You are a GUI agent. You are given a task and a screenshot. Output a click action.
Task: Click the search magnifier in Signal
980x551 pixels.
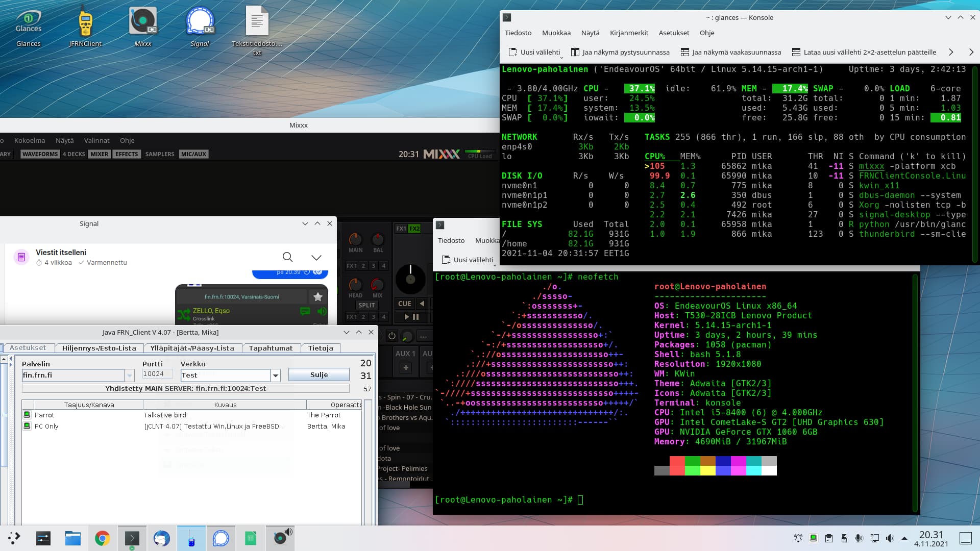tap(287, 257)
